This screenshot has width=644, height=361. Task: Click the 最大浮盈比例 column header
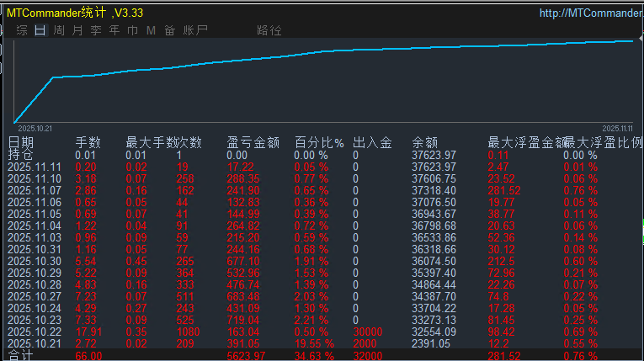point(604,143)
